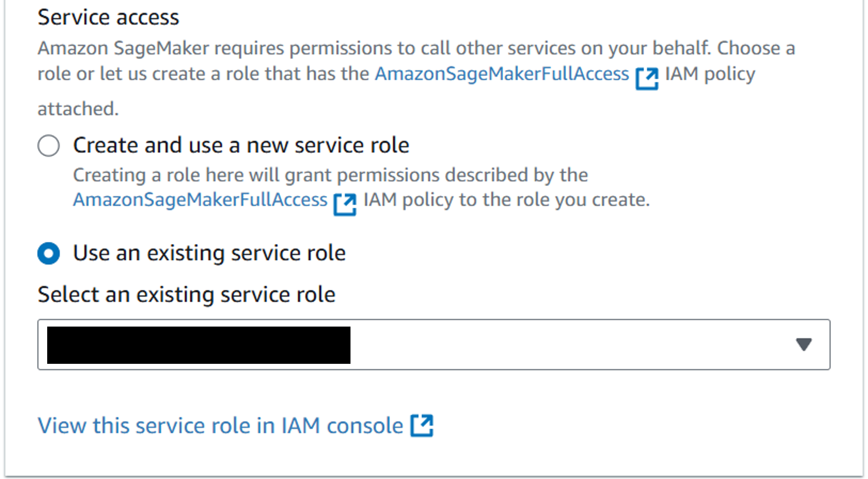Click the external link icon under new service role description
The width and height of the screenshot is (868, 479).
tap(344, 204)
